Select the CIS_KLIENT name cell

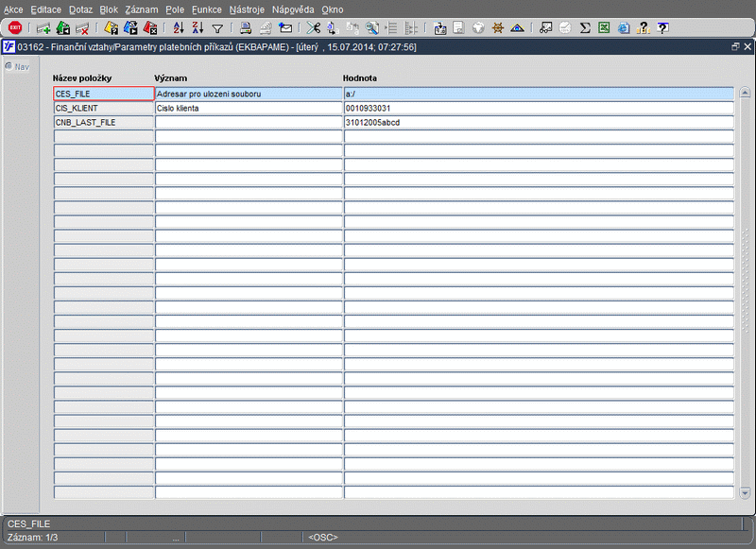(x=104, y=108)
